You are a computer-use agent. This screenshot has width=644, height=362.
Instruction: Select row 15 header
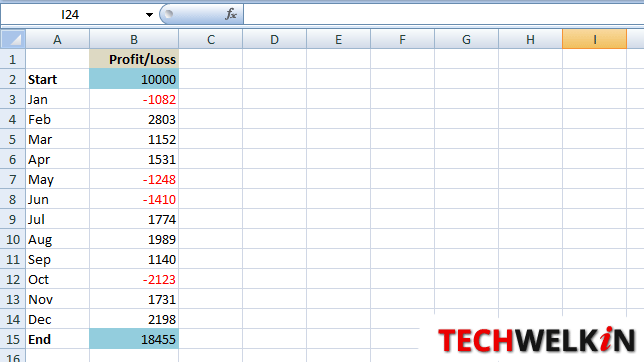13,339
